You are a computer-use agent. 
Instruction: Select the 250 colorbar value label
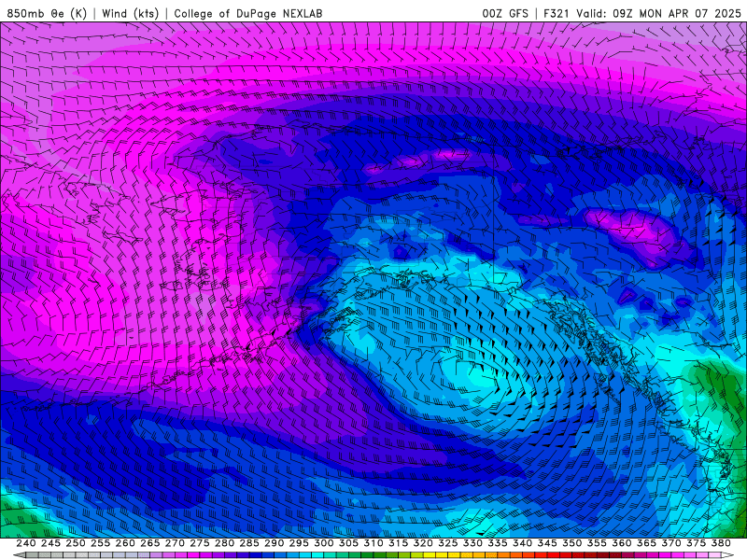click(76, 543)
